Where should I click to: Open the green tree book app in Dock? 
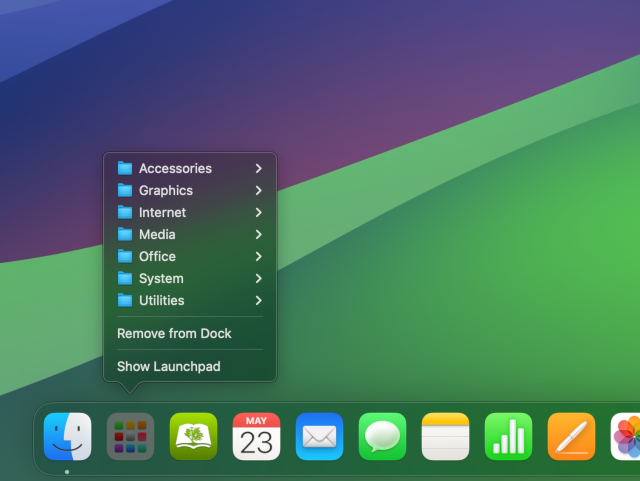(x=193, y=436)
